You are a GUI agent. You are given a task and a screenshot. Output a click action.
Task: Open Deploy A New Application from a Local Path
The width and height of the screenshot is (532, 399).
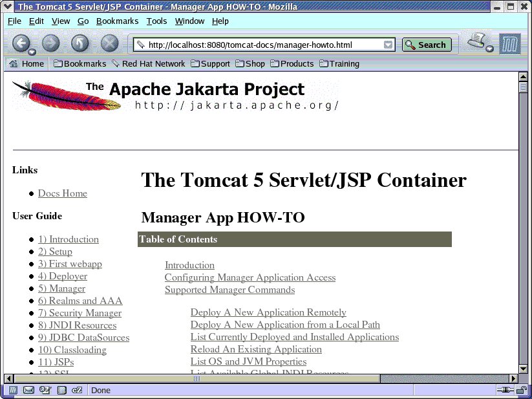(x=285, y=325)
